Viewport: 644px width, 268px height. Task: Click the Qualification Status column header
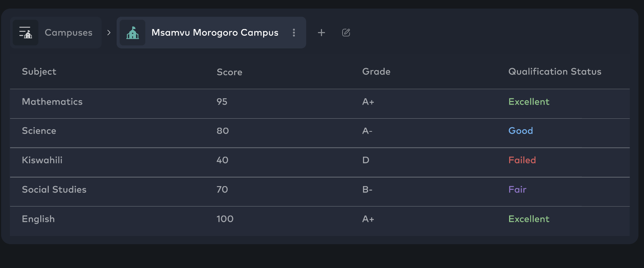(x=555, y=71)
